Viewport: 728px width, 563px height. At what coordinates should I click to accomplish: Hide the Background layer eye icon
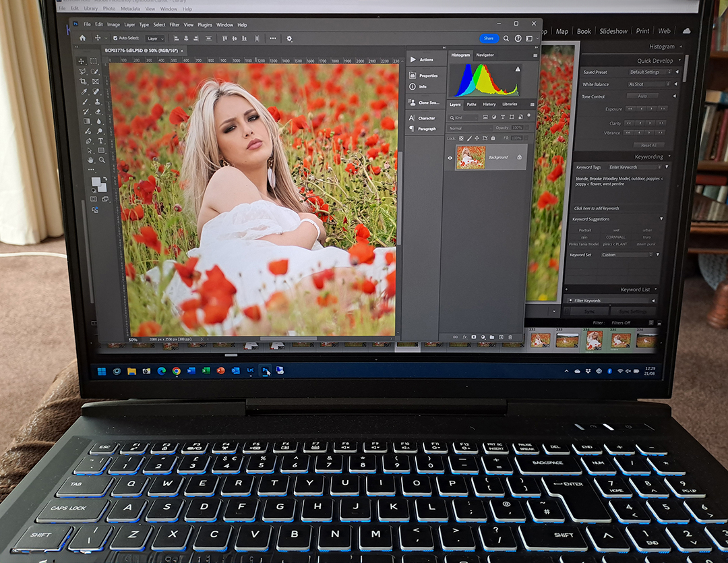pos(450,158)
